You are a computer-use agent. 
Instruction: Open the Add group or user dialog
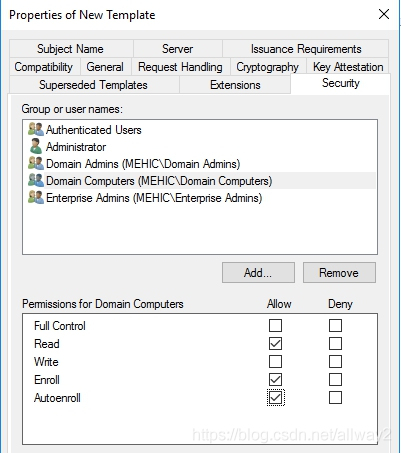[258, 273]
